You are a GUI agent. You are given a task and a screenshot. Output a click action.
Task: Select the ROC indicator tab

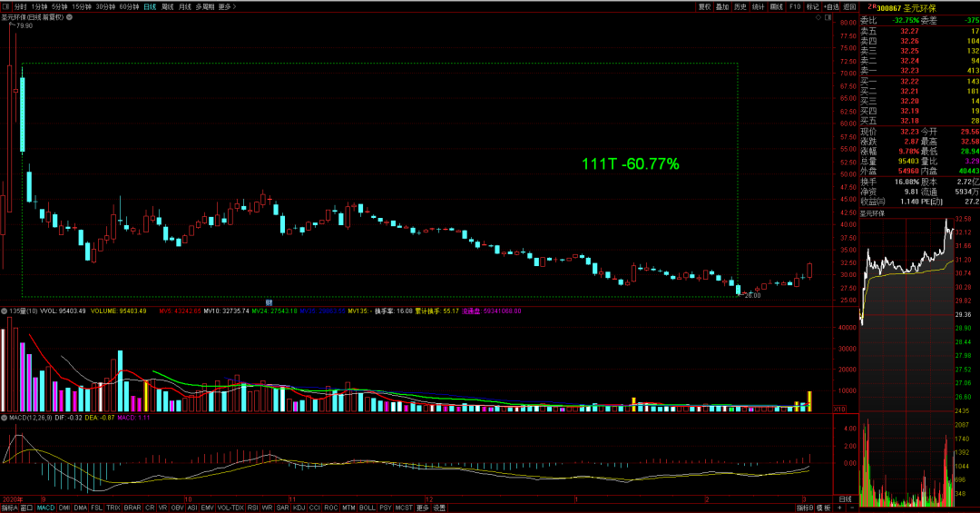331,508
